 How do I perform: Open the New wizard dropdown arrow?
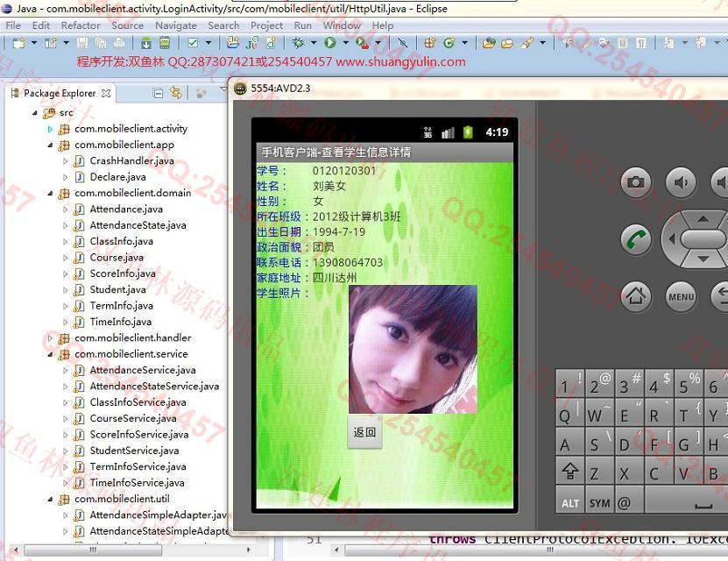pos(34,43)
